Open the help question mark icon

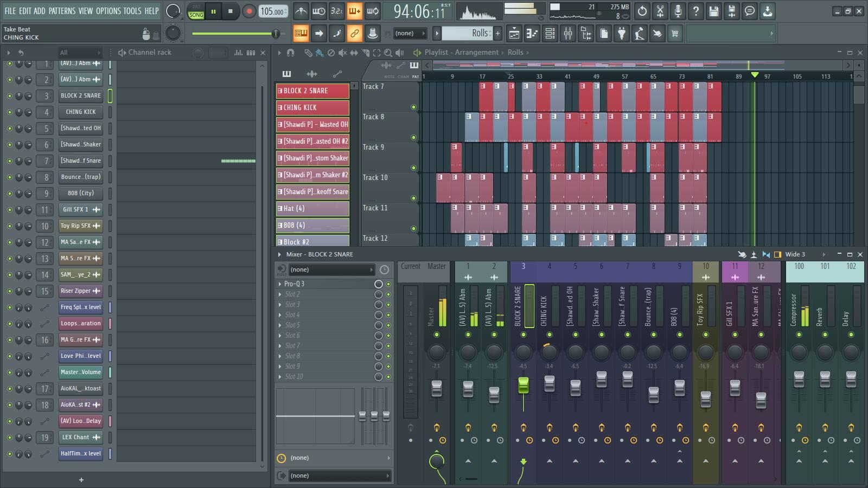pyautogui.click(x=695, y=11)
